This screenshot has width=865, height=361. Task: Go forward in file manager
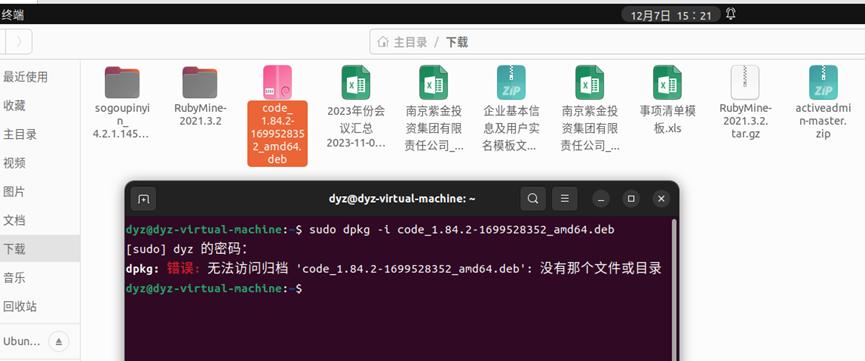click(x=19, y=41)
